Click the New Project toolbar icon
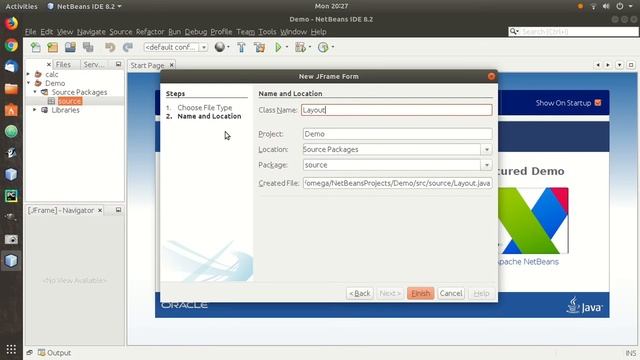This screenshot has width=640, height=360. click(53, 47)
